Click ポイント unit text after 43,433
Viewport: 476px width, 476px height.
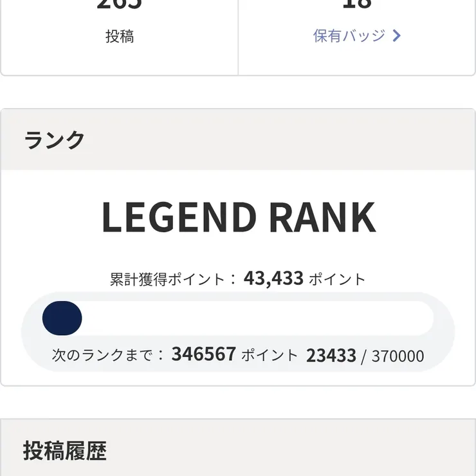click(337, 280)
